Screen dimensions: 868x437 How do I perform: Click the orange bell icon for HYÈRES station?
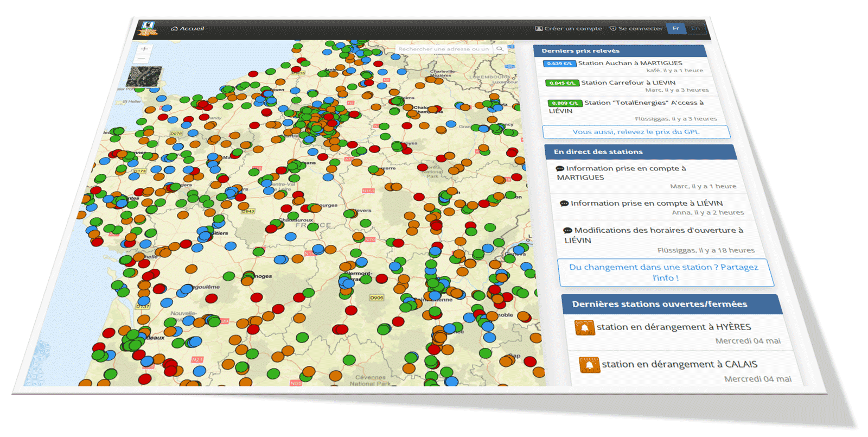(585, 327)
